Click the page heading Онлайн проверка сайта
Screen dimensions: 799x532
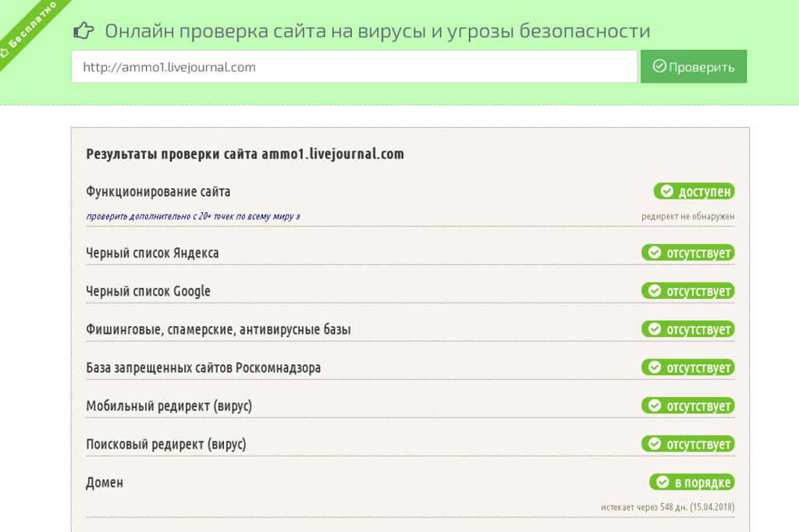[377, 31]
